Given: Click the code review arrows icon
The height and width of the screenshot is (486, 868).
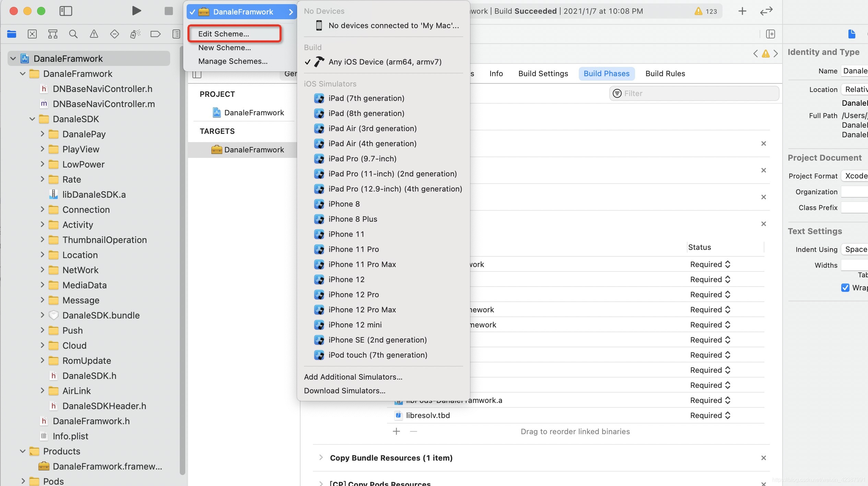Looking at the screenshot, I should 766,11.
